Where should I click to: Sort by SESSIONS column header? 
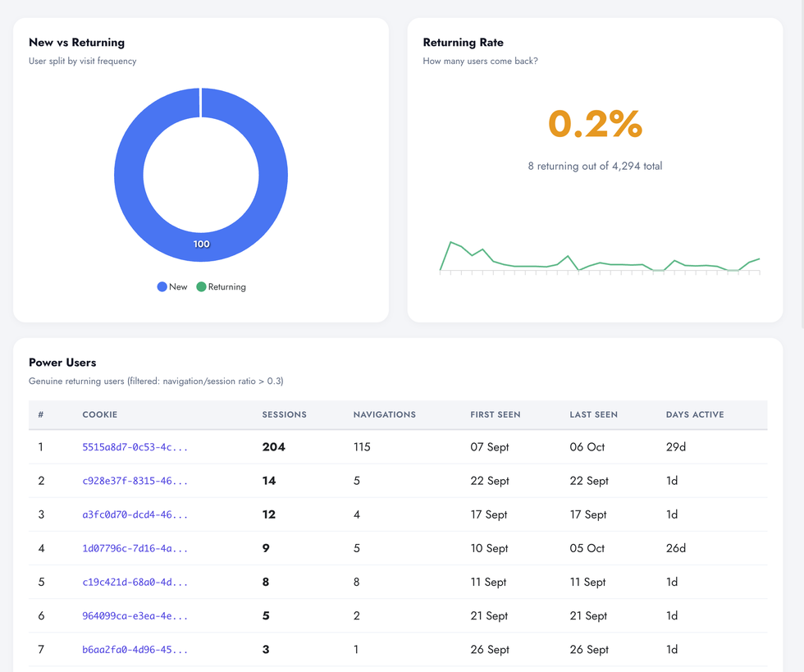pyautogui.click(x=284, y=414)
